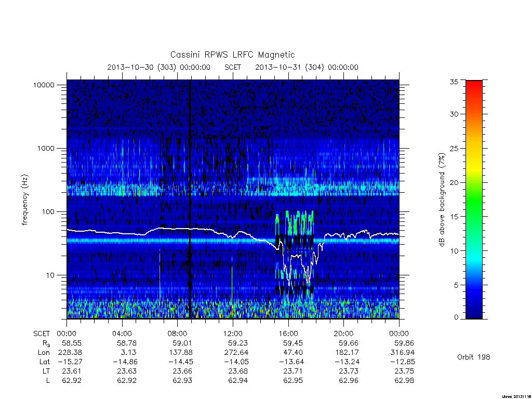Click the '16:00' time tick label

[x=288, y=334]
